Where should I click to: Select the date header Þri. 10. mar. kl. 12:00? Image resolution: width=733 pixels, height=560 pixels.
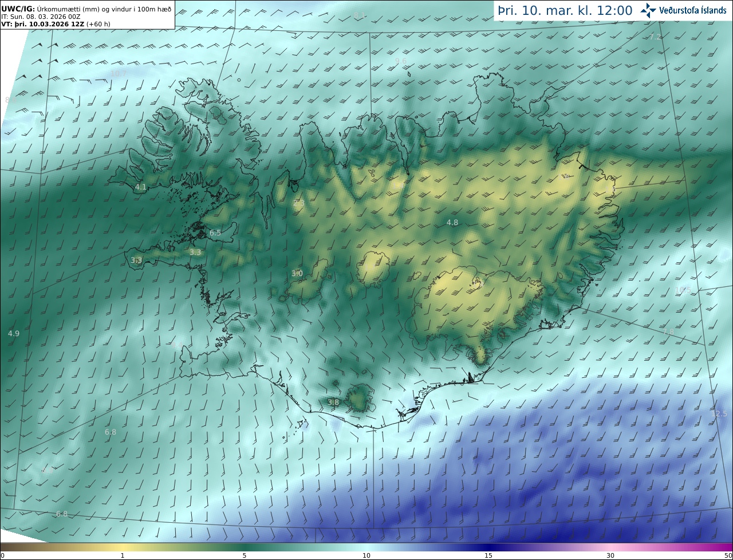coord(565,10)
